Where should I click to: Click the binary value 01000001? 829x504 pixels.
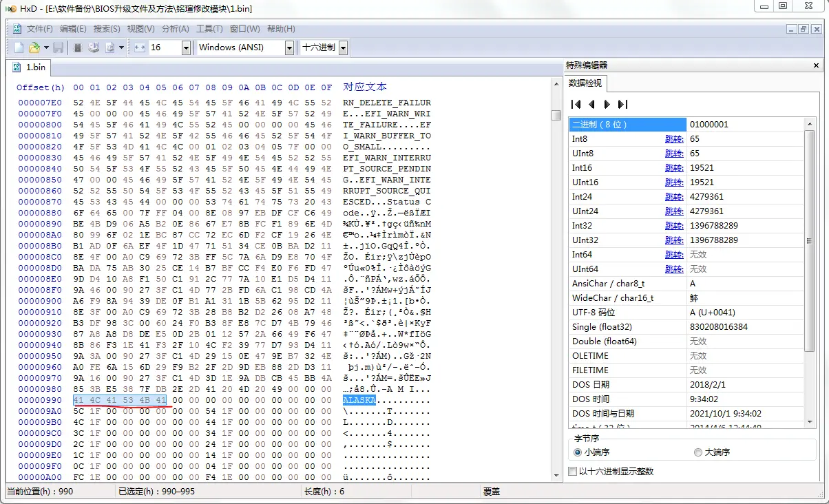click(x=709, y=125)
